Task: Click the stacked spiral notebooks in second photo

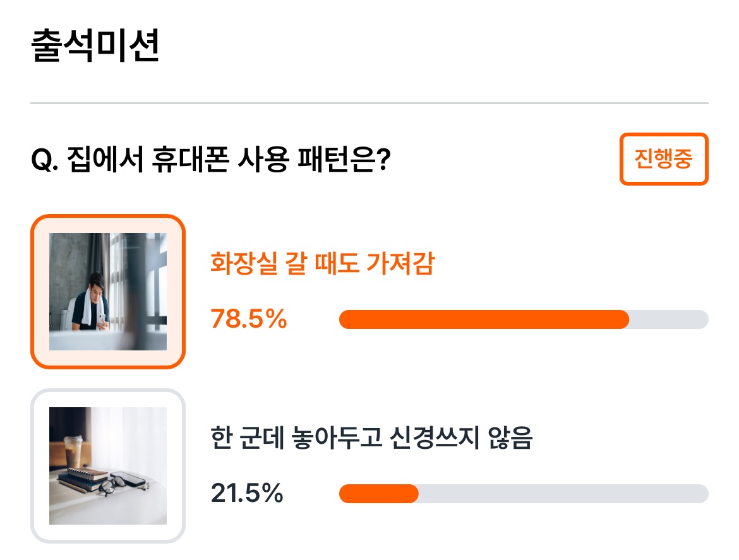Action: [83, 478]
